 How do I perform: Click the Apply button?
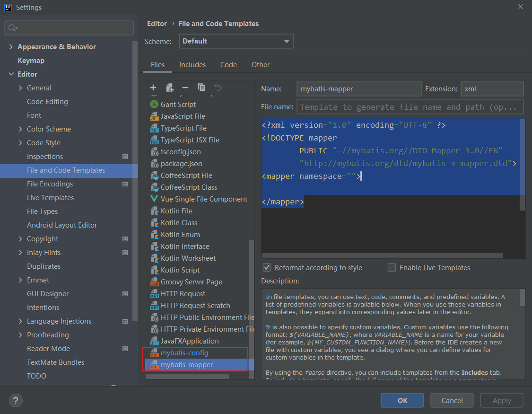[502, 400]
